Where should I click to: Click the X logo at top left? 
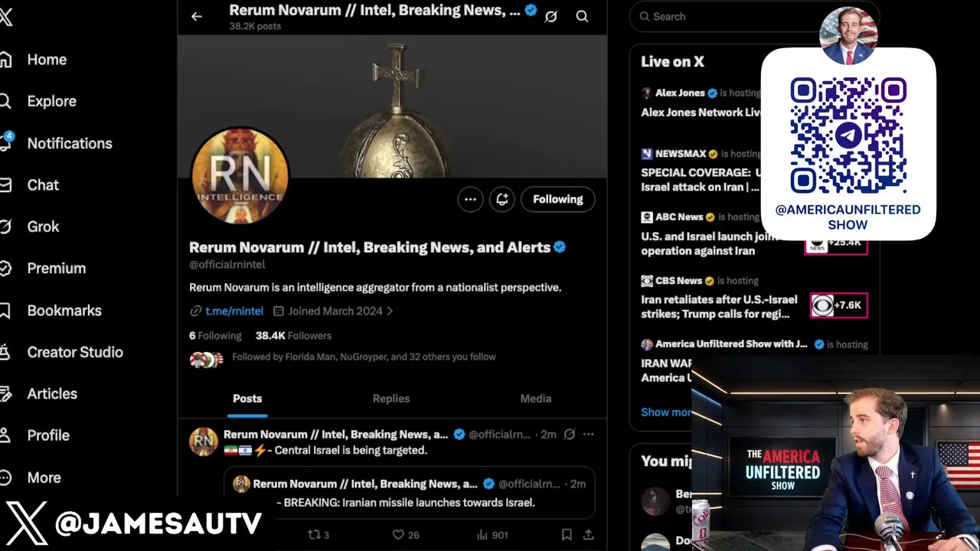[x=5, y=17]
